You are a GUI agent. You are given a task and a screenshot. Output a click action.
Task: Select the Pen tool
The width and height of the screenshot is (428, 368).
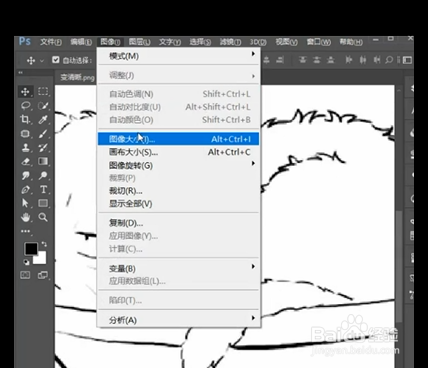25,190
